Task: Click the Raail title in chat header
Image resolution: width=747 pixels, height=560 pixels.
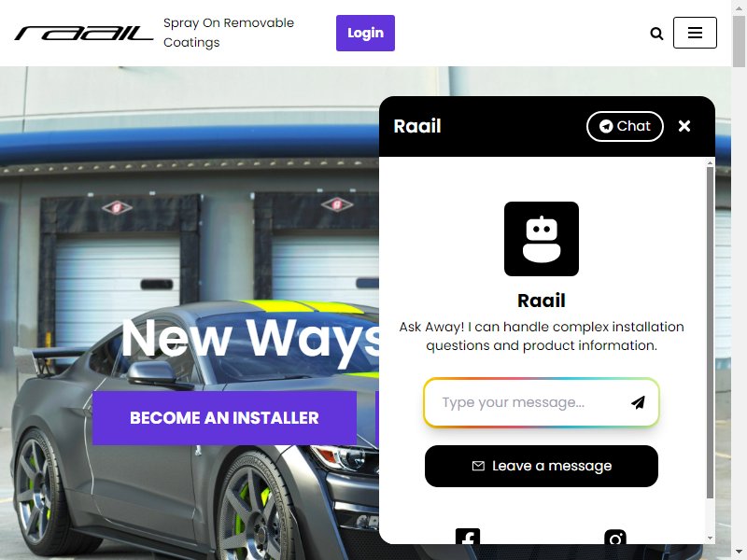Action: click(416, 126)
